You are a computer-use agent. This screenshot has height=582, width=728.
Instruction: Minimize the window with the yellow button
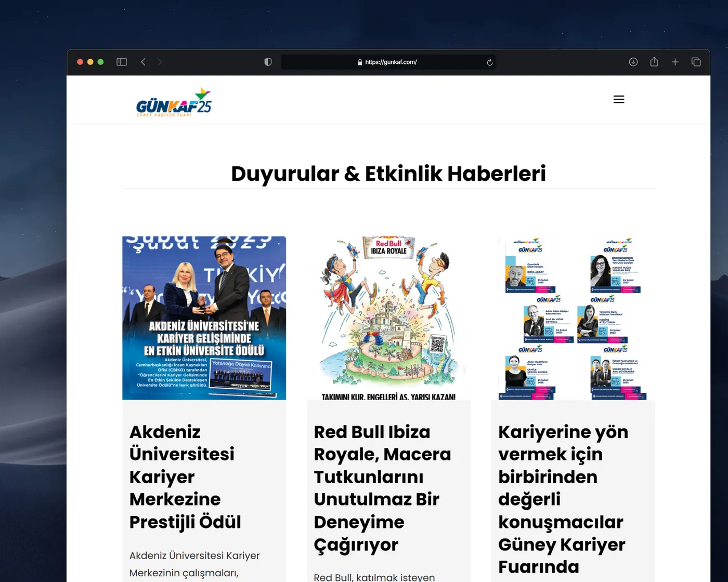click(90, 62)
